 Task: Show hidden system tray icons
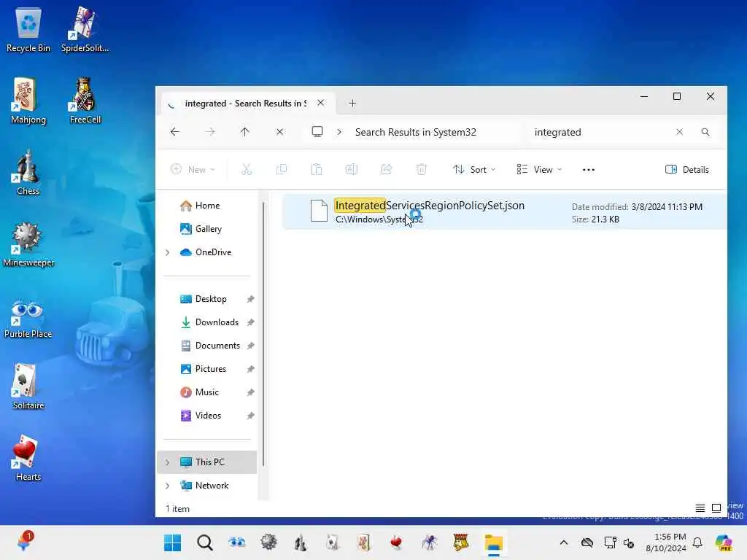tap(564, 542)
